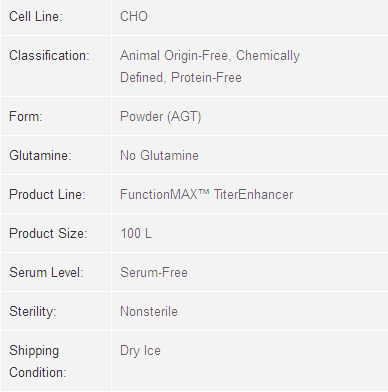Viewport: 388px width, 392px height.
Task: Select the 100 L size value
Action: 136,233
